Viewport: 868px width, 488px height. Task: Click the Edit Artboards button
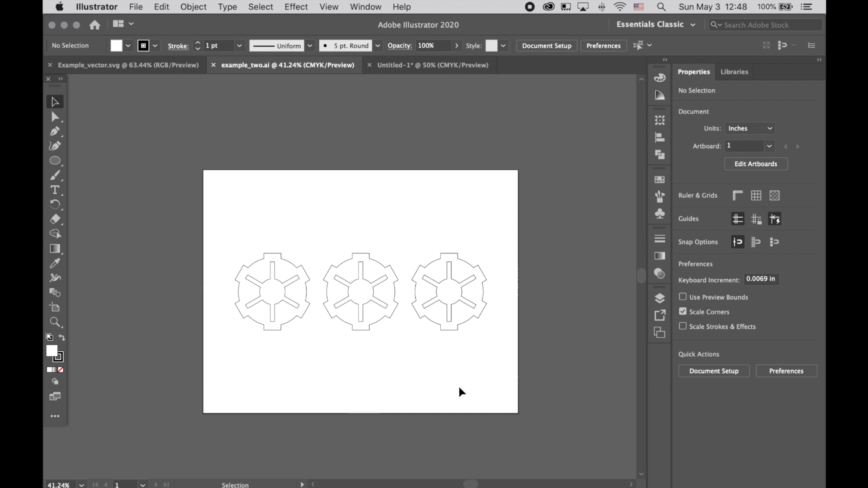tap(755, 164)
